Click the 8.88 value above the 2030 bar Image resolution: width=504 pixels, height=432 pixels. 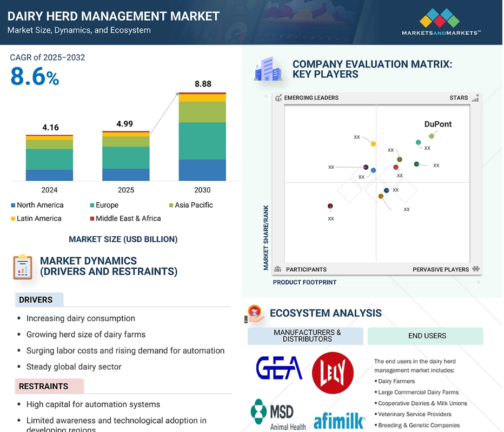click(x=203, y=84)
